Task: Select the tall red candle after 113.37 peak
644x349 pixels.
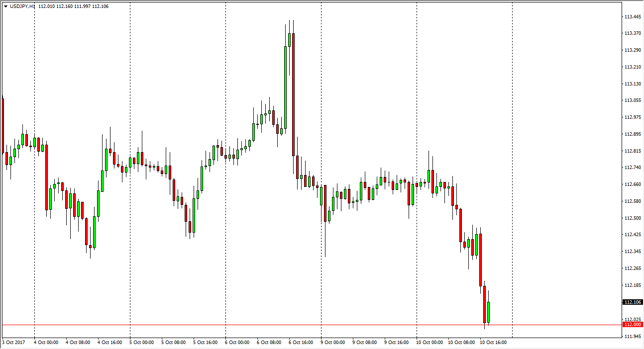Action: point(294,94)
